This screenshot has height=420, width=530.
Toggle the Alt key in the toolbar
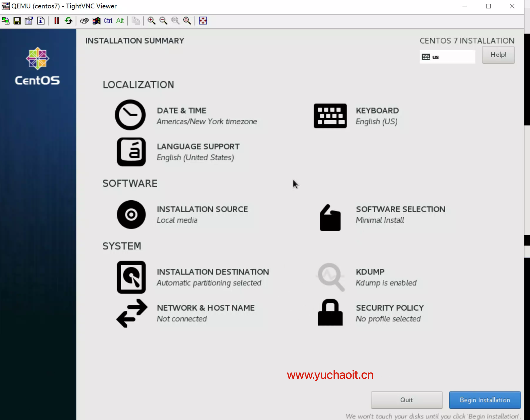[x=120, y=21]
